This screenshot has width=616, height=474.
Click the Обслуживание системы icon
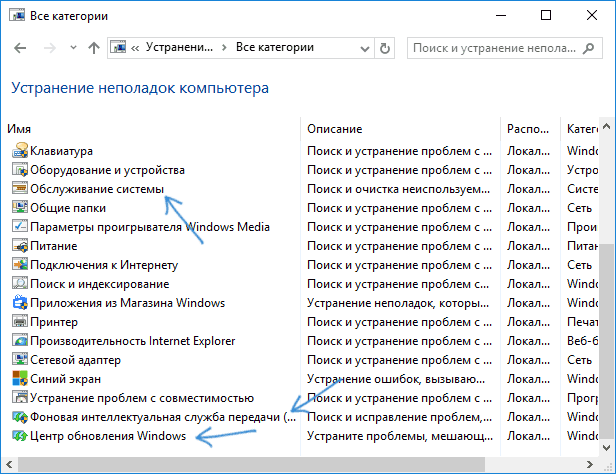tap(20, 189)
